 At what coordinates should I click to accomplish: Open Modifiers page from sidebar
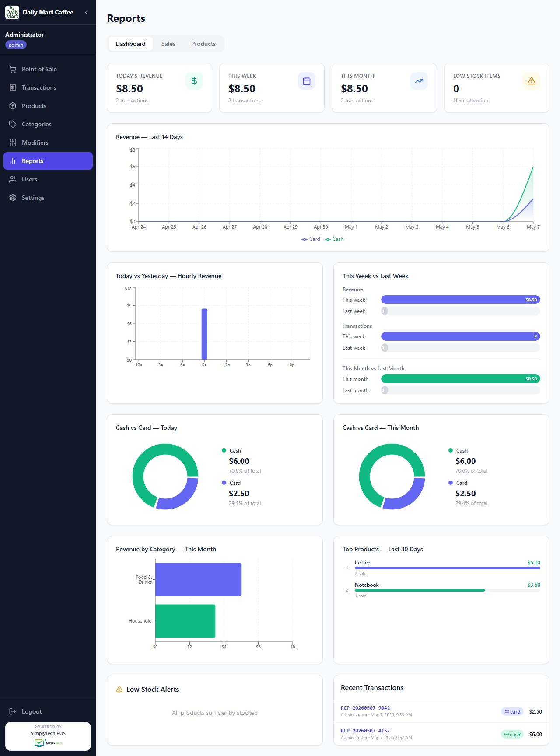[x=48, y=143]
